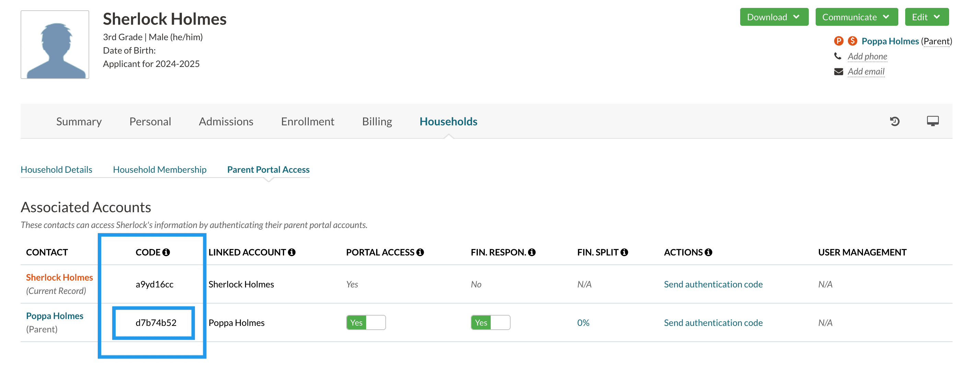Click info icon beside ACTIONS header

[708, 252]
